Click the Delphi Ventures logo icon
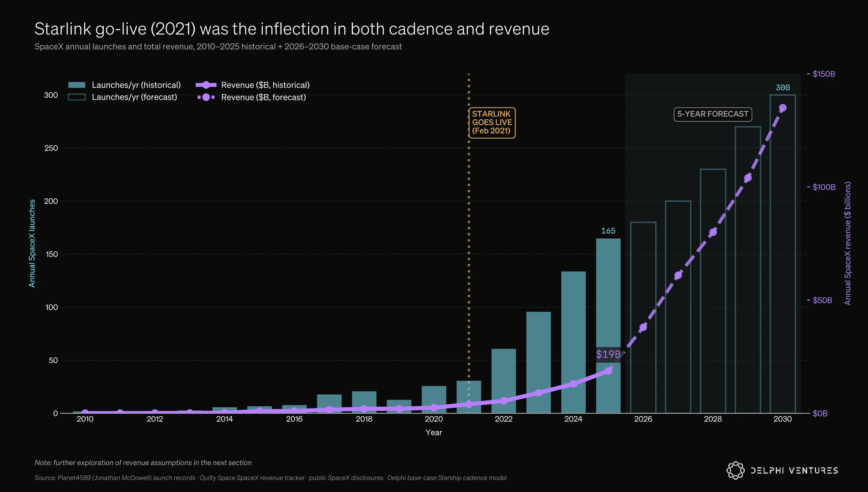This screenshot has width=868, height=492. pos(735,470)
